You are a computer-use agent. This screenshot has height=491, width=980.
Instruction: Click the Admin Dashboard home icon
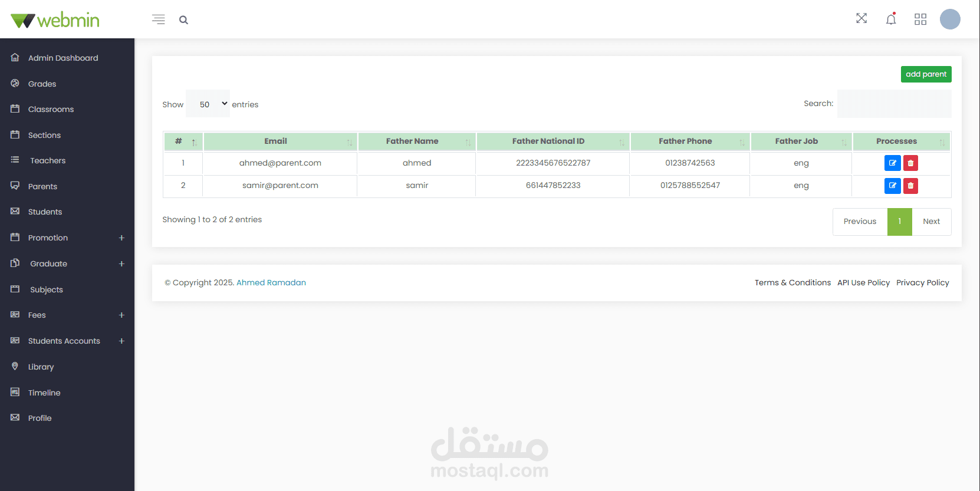coord(15,57)
